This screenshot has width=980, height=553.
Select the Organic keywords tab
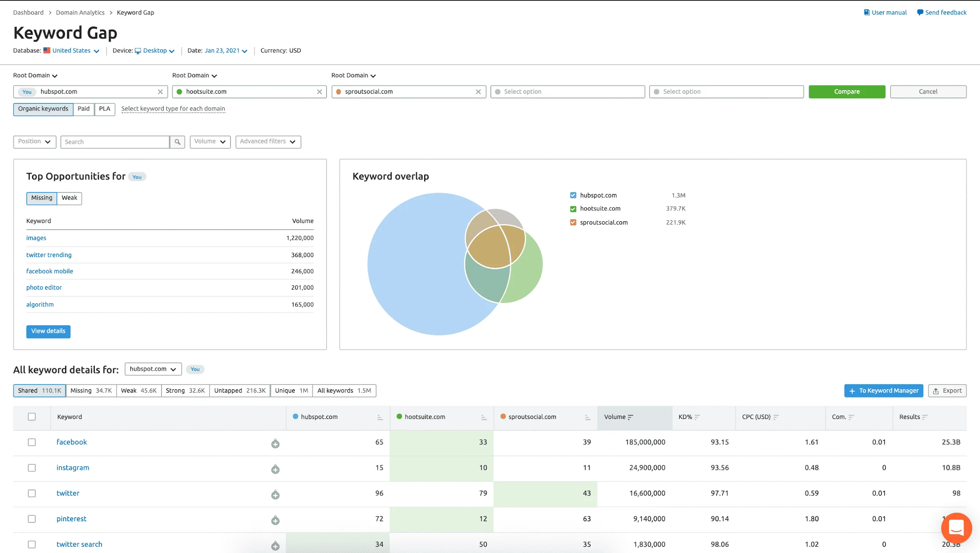[43, 109]
